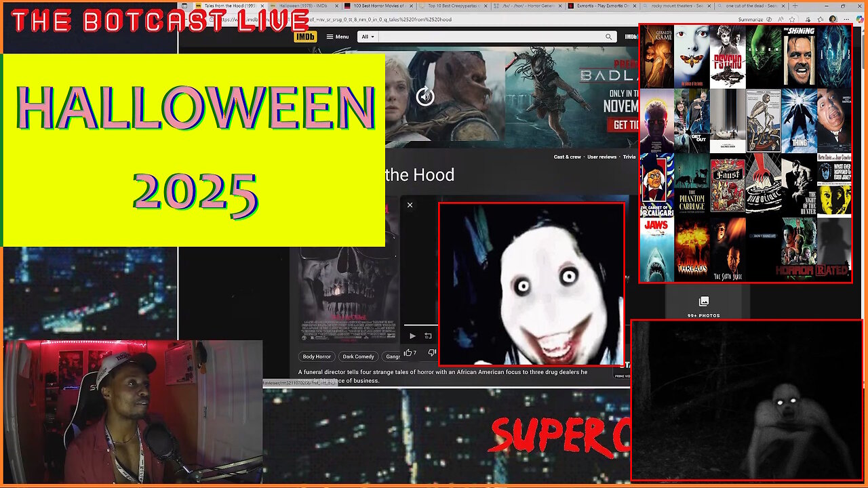Viewport: 868px width, 488px height.
Task: Seek on the trailer progress bar
Action: pos(421,325)
